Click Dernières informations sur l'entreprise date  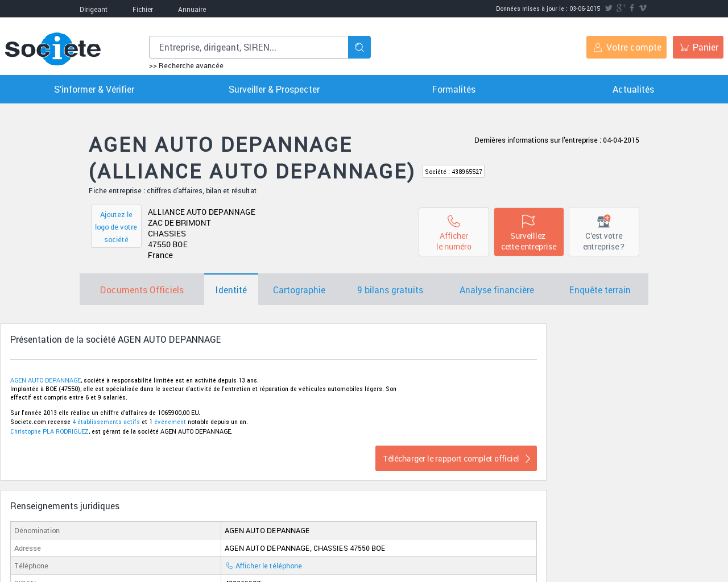557,140
